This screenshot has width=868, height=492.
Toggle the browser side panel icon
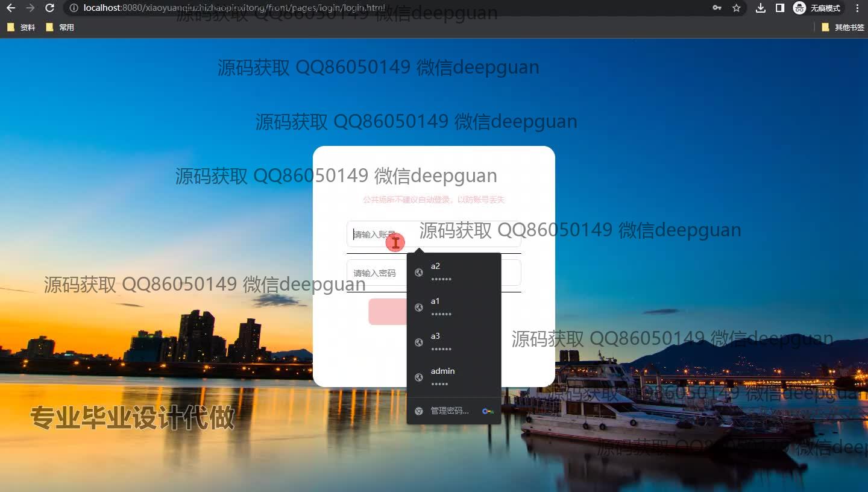[780, 8]
